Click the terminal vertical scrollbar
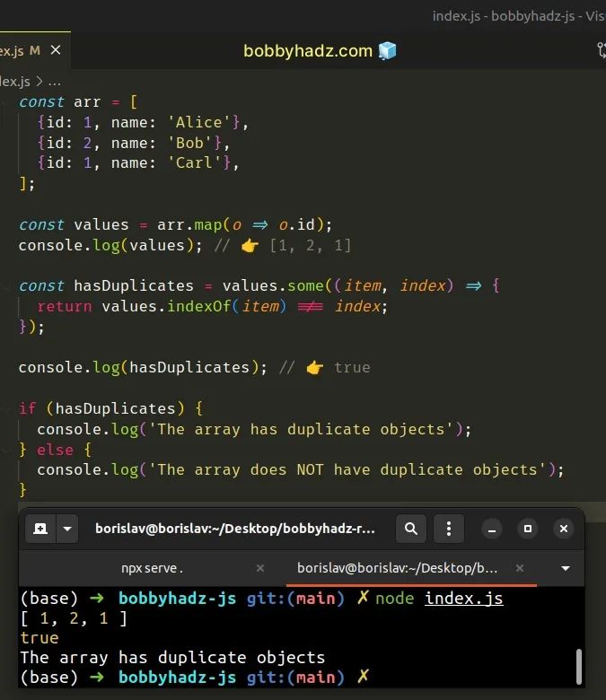Viewport: 606px width, 700px height. [x=579, y=666]
